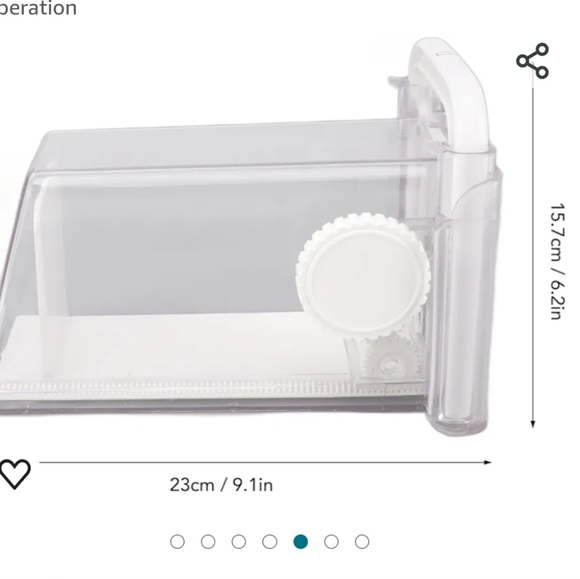
Task: Click the 23cm / 9.1in width label
Action: tap(221, 485)
